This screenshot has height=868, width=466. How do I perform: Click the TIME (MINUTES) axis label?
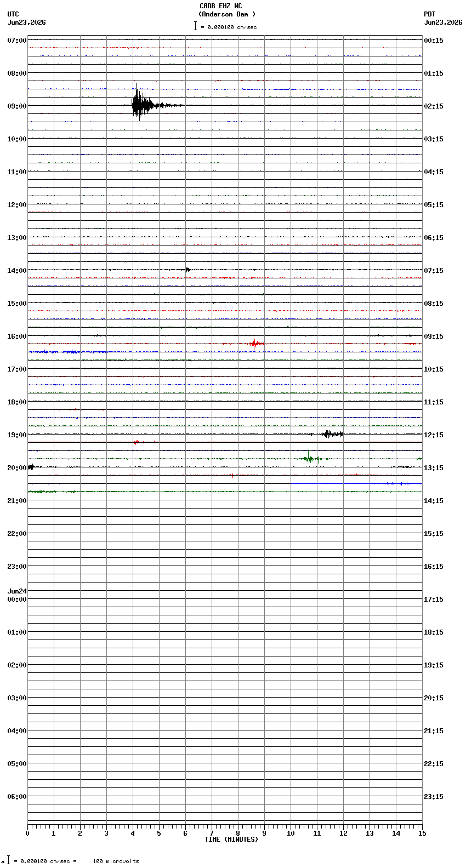click(x=231, y=840)
